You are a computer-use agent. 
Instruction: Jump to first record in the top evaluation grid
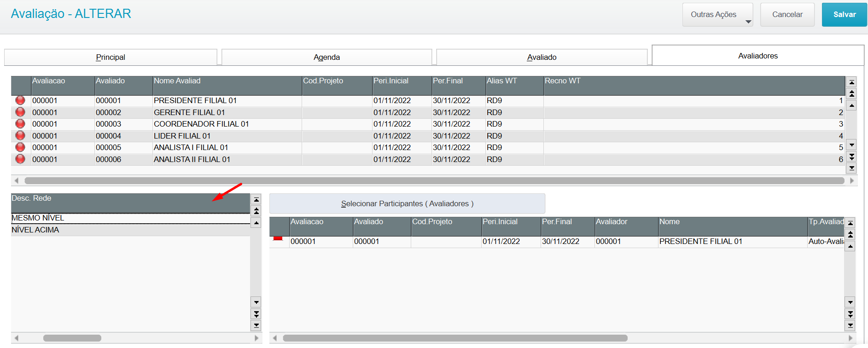pyautogui.click(x=851, y=82)
